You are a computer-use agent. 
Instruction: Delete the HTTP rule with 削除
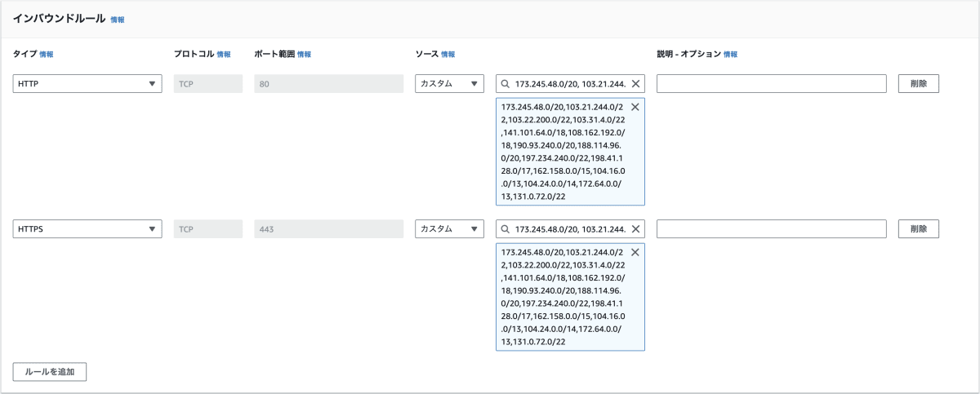pos(919,83)
